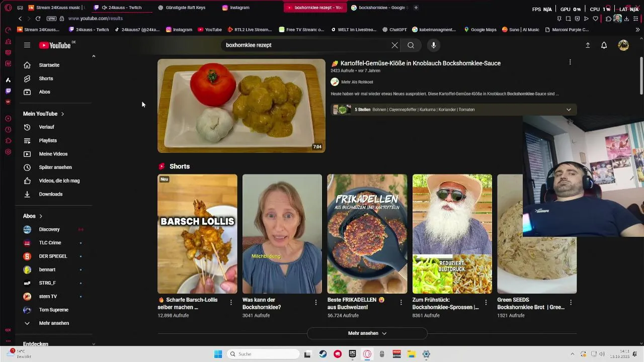Click Windows taskbar Suche search box
644x362 pixels.
point(263,354)
